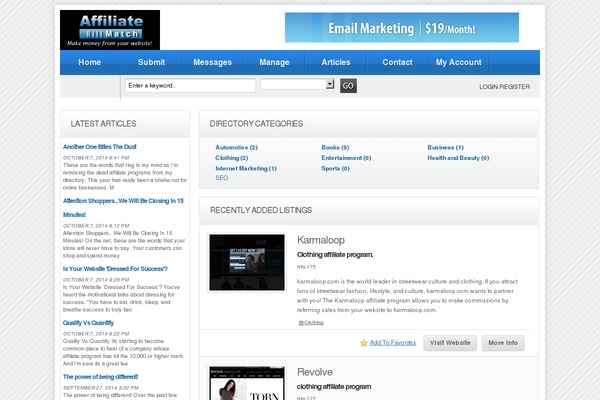Click Visit Website button for Karmaloop

tap(450, 343)
